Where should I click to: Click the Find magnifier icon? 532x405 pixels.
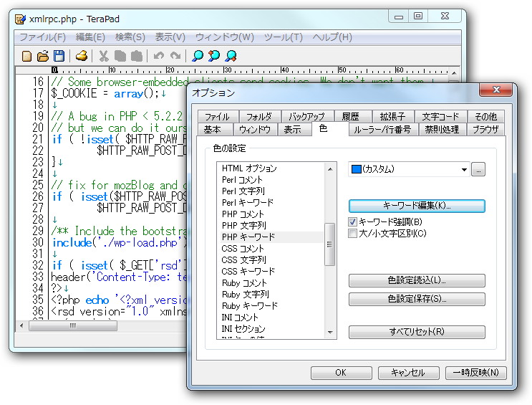point(198,56)
